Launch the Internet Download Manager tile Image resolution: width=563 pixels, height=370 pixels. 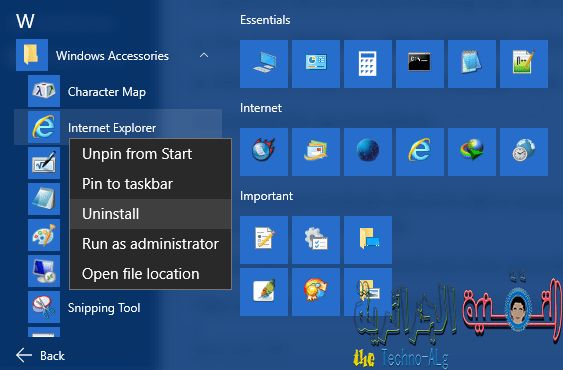472,152
